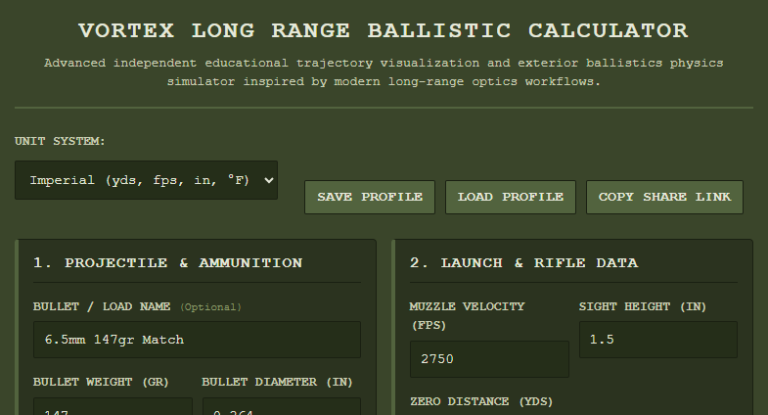The image size is (768, 415).
Task: Open the Unit System dropdown
Action: tap(146, 180)
